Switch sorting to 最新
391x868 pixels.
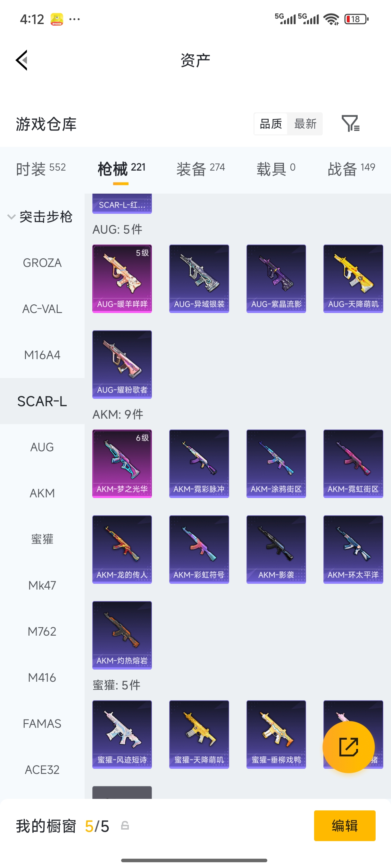click(305, 124)
